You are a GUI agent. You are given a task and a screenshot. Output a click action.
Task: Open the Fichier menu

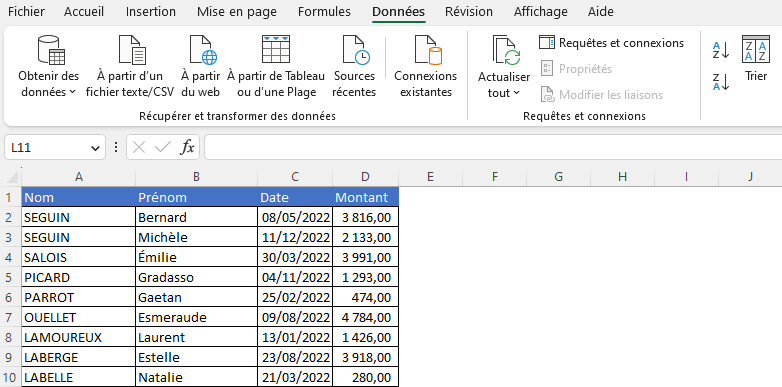(26, 11)
